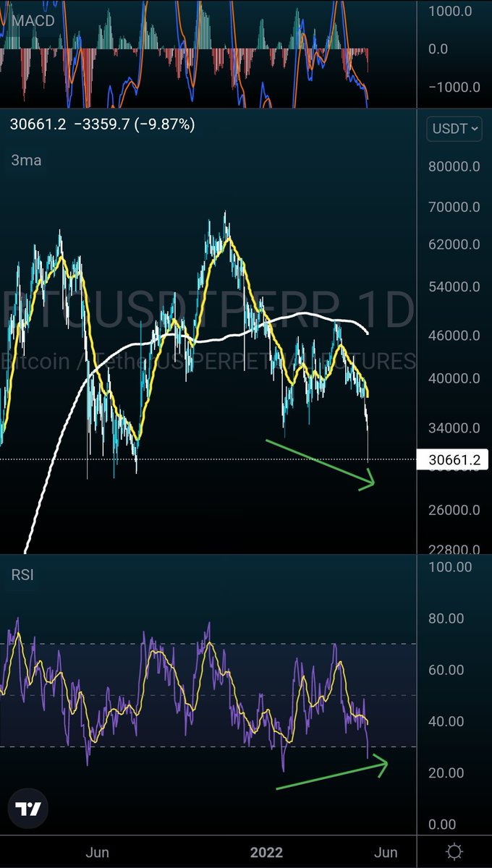Viewport: 492px width, 868px height.
Task: Click the RSI 100.00 axis label
Action: (x=451, y=567)
